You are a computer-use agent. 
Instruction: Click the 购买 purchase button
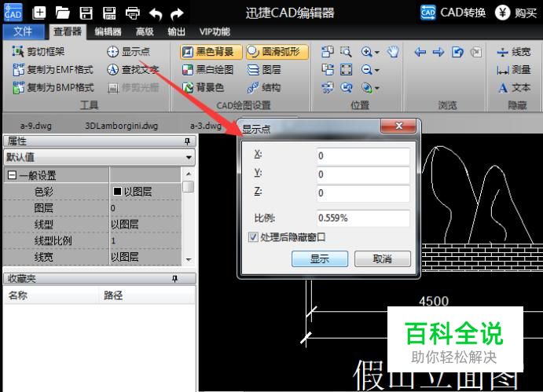(x=516, y=13)
